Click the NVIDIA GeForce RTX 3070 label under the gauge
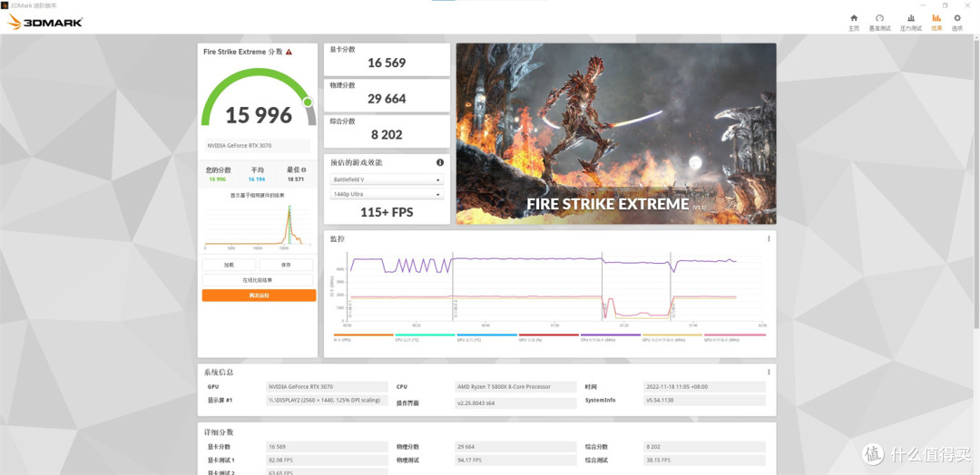980x475 pixels. [x=258, y=145]
